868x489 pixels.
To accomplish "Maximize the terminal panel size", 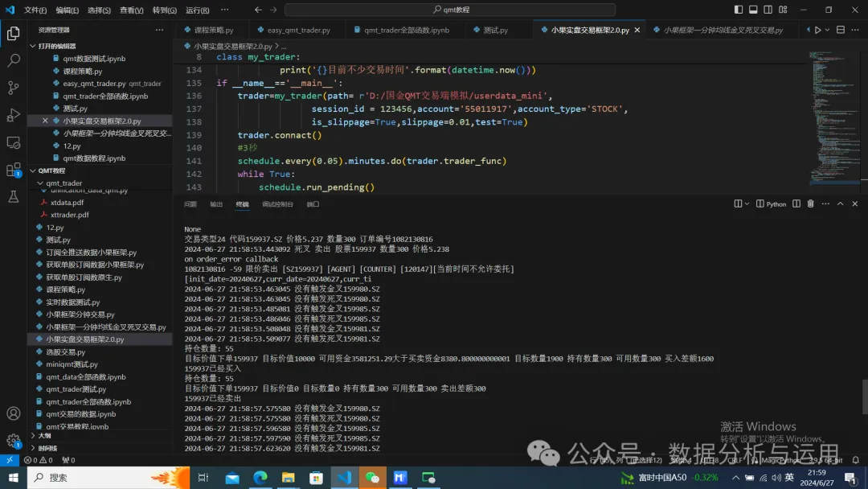I will pos(841,203).
